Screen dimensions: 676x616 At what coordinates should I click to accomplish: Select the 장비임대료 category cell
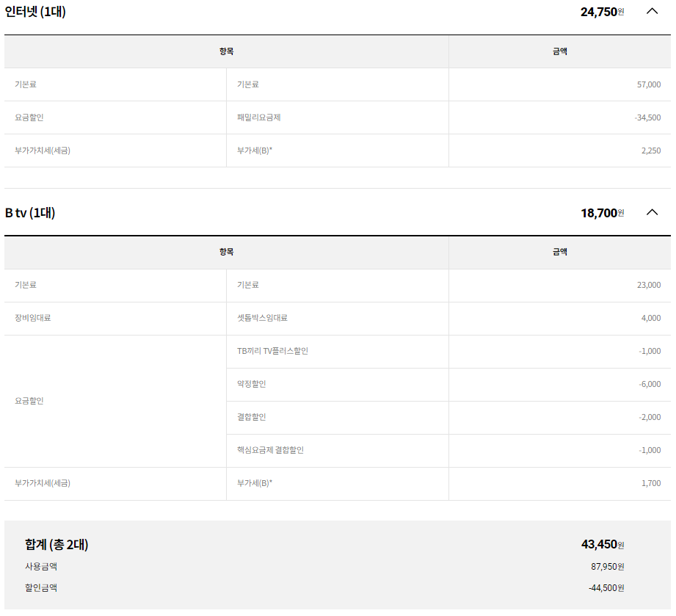[x=33, y=318]
